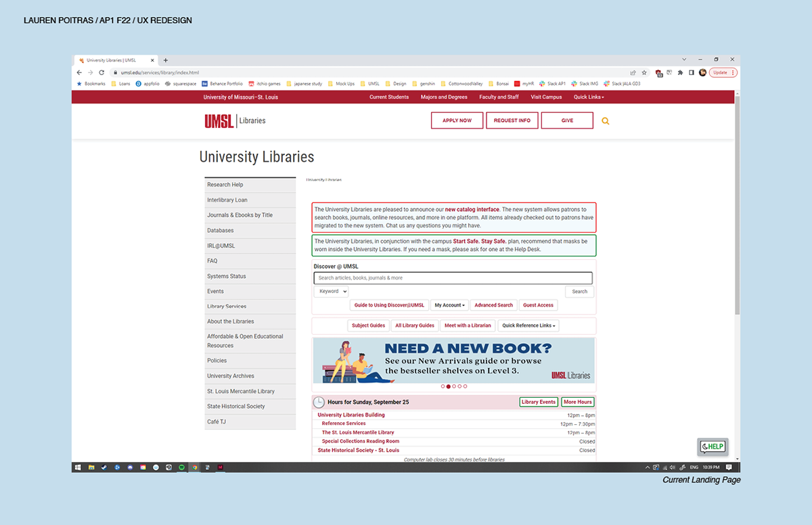Click the orange search magnifier icon
The height and width of the screenshot is (525, 812).
click(606, 121)
